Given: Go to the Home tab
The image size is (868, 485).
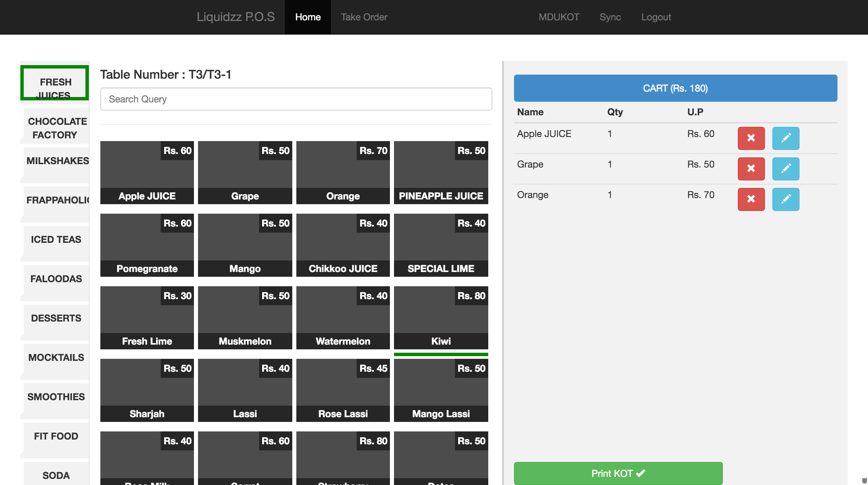Looking at the screenshot, I should [308, 17].
